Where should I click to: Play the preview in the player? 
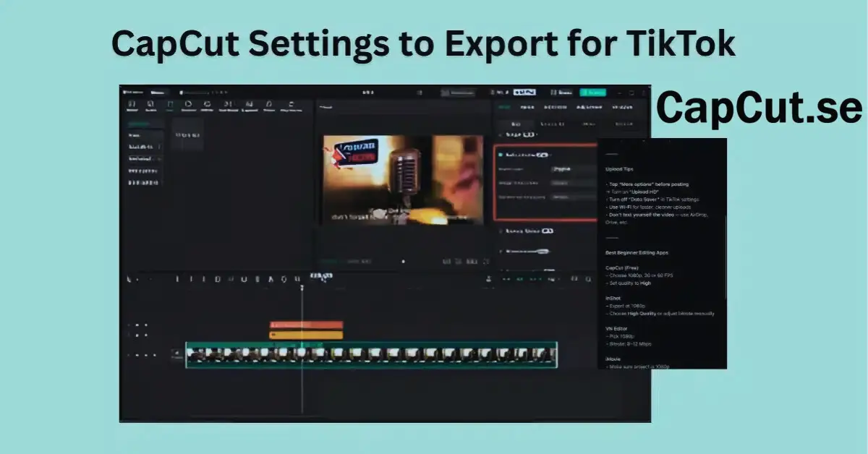click(x=403, y=262)
